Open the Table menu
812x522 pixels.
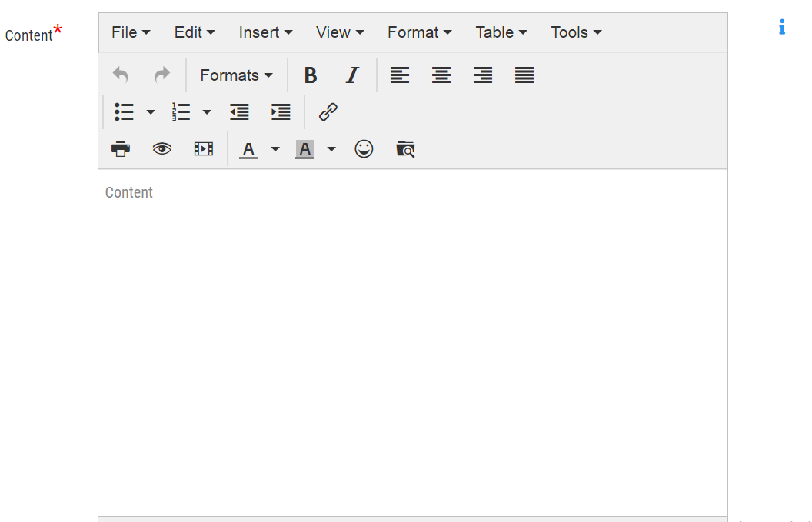[x=501, y=32]
